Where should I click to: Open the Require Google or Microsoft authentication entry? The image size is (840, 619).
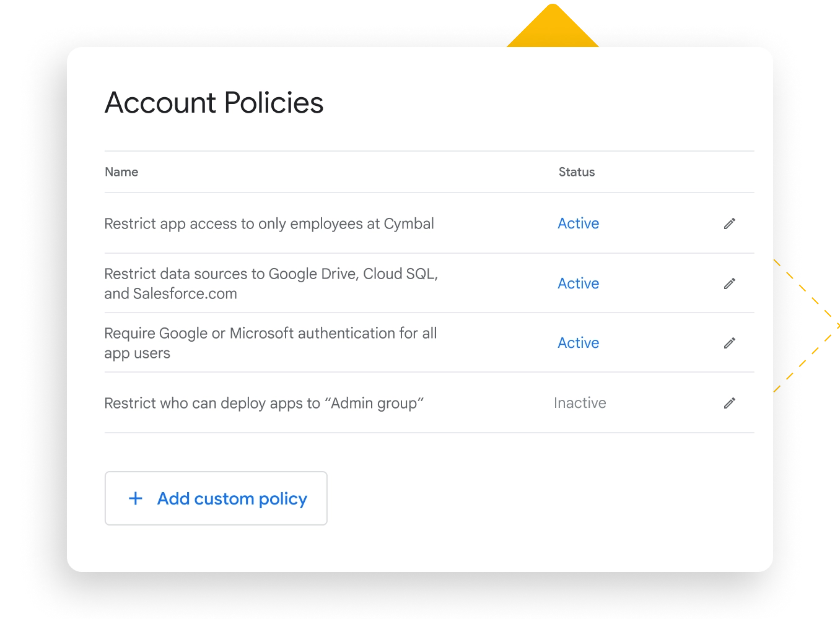click(271, 342)
